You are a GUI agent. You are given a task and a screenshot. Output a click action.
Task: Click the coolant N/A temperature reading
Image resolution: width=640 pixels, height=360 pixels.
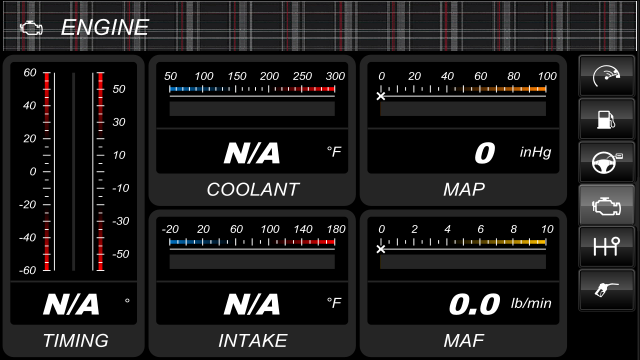pos(252,153)
